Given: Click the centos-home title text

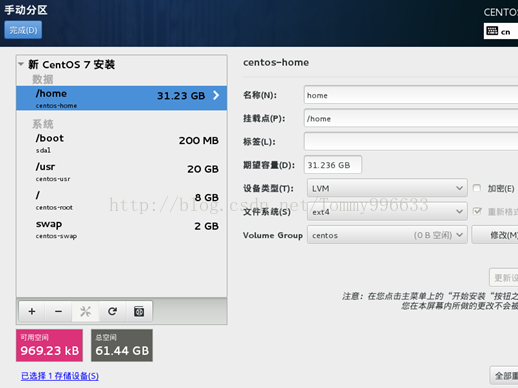Looking at the screenshot, I should pyautogui.click(x=276, y=62).
